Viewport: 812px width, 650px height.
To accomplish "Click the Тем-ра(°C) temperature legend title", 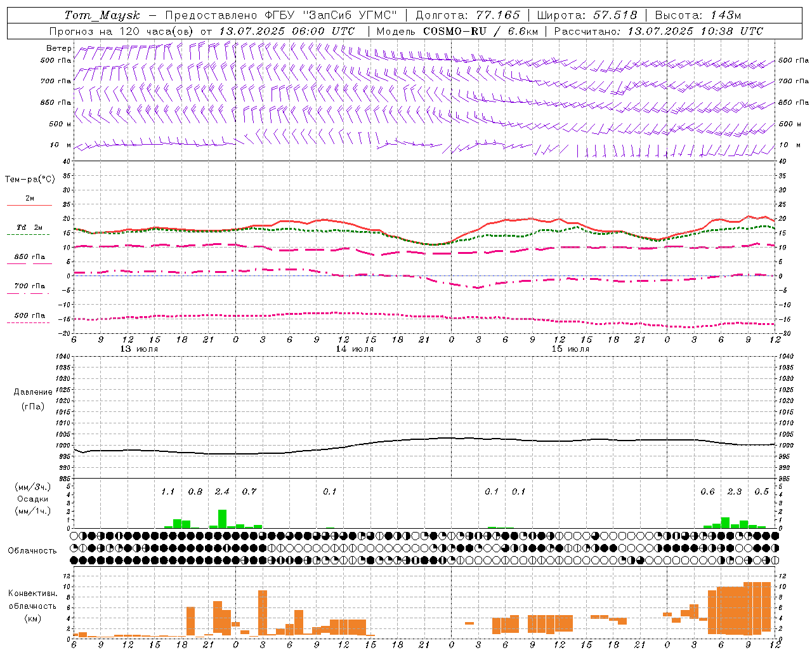I will (30, 180).
